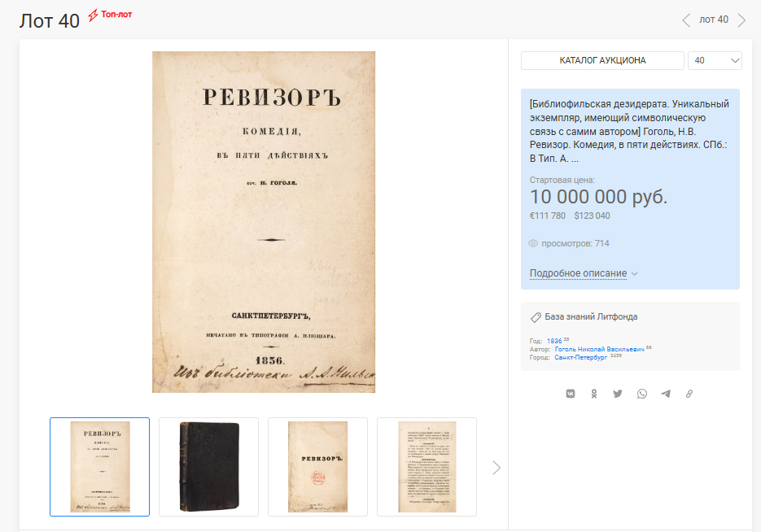Screen dimensions: 761x532
Task: Show next thumbnails with right chevron
Action: (x=496, y=468)
